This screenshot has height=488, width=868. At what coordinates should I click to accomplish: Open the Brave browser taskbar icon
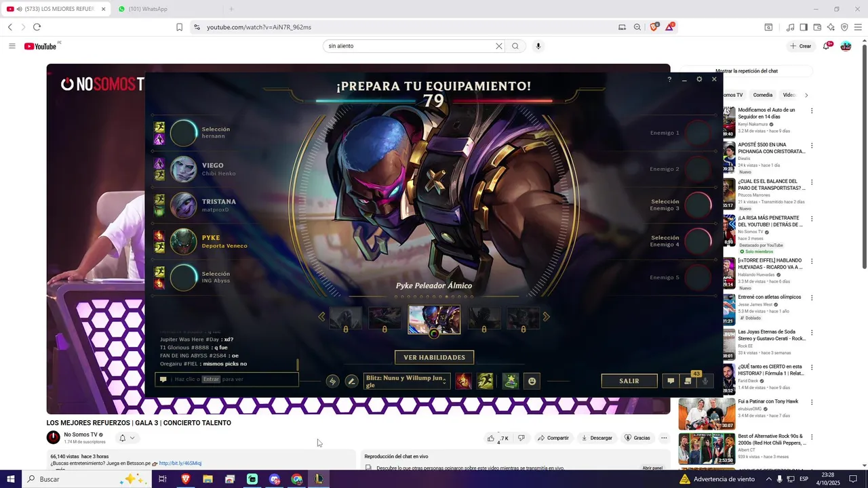pyautogui.click(x=185, y=479)
